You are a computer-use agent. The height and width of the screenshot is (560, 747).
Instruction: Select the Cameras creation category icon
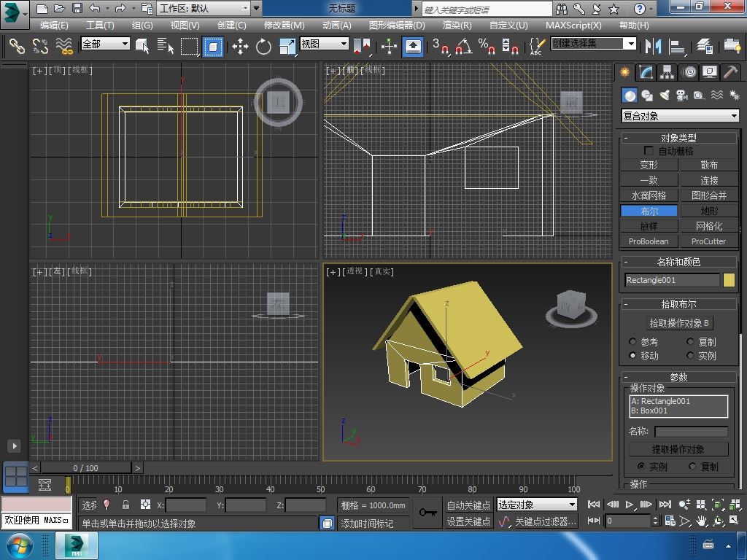pyautogui.click(x=682, y=96)
